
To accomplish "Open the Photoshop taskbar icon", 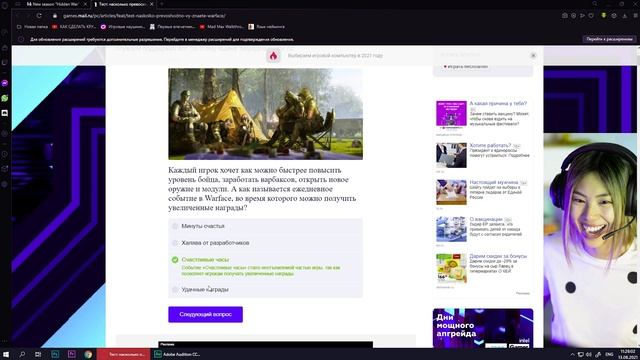I will pyautogui.click(x=55, y=354).
